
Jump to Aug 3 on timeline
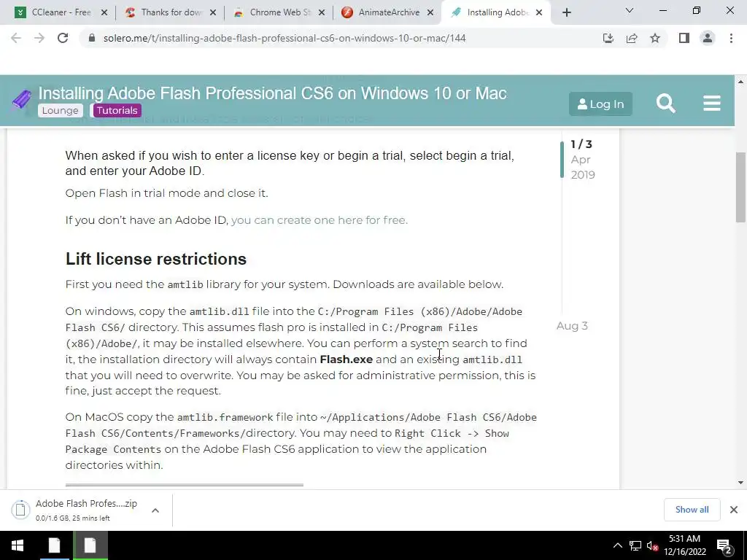[572, 326]
